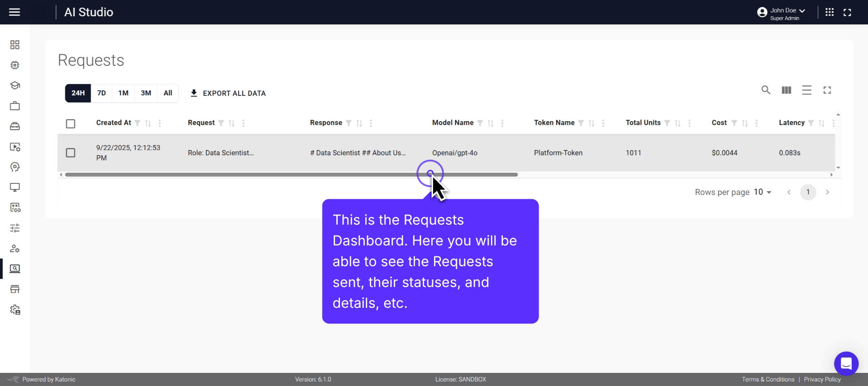The width and height of the screenshot is (868, 386).
Task: Open the active Requests monitor sidebar icon
Action: pos(15,269)
